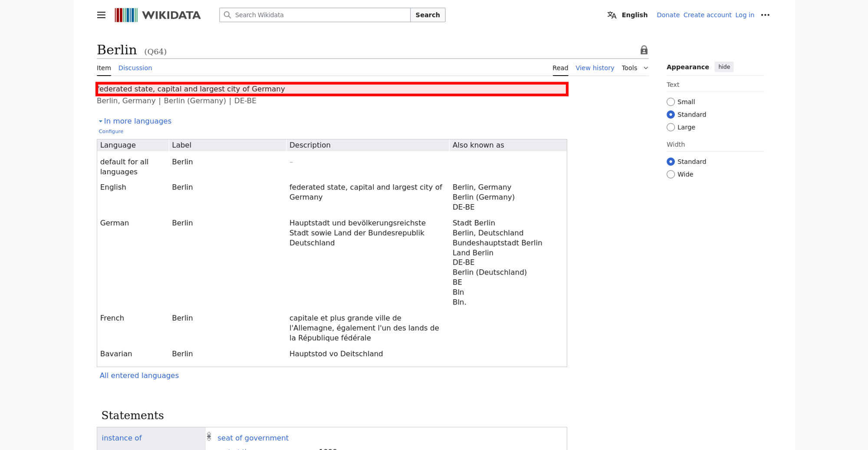
Task: Select Large text size
Action: tap(671, 127)
